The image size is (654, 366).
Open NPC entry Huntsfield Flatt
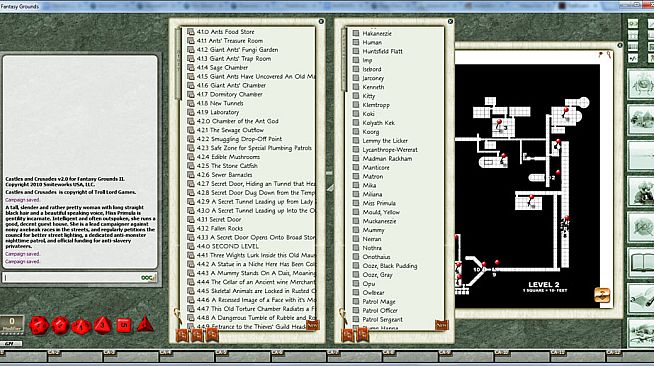(x=382, y=51)
